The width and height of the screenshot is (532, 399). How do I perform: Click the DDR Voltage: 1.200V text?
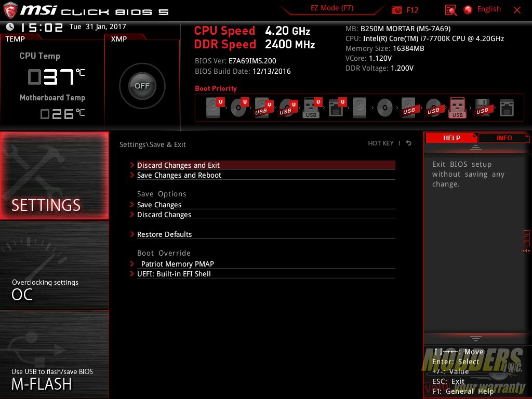[379, 68]
